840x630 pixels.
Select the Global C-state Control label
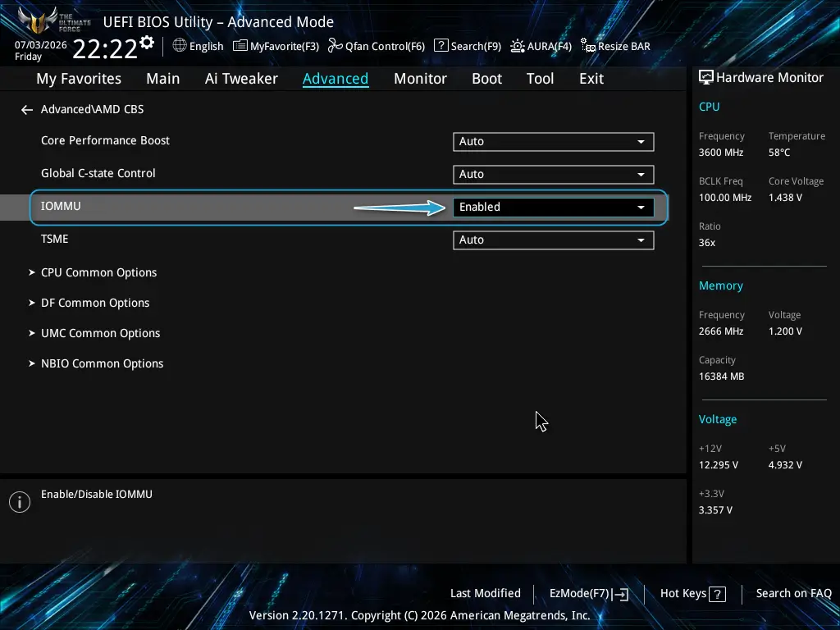(x=98, y=173)
